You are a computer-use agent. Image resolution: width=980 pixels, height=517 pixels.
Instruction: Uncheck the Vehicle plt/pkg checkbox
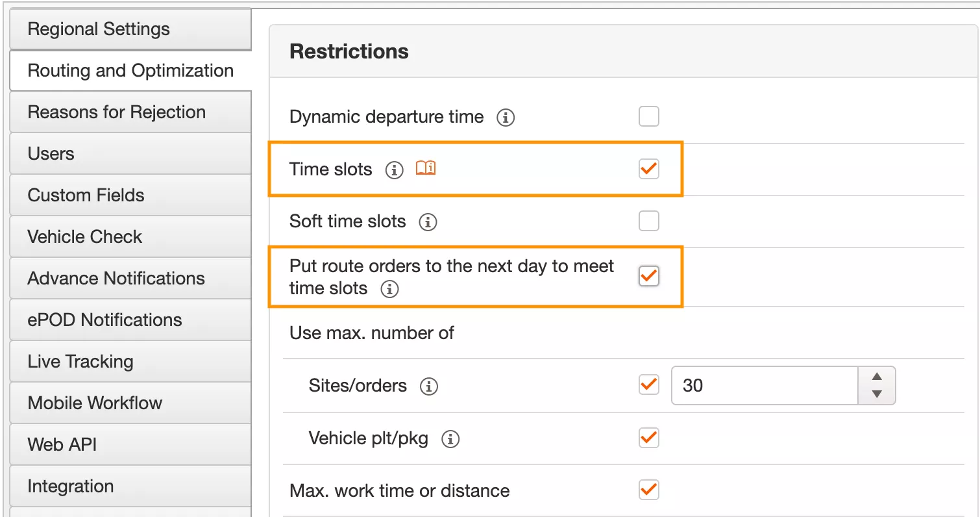pyautogui.click(x=648, y=438)
